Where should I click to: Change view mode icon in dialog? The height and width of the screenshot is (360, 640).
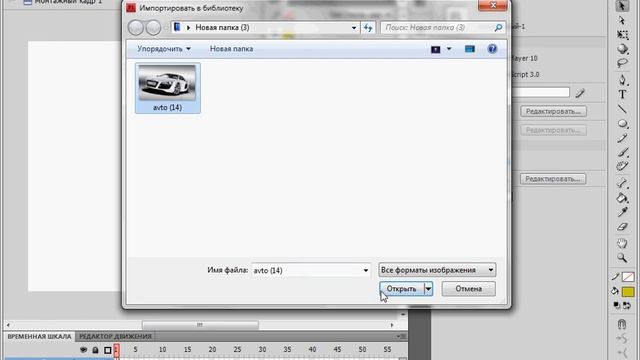pos(436,49)
